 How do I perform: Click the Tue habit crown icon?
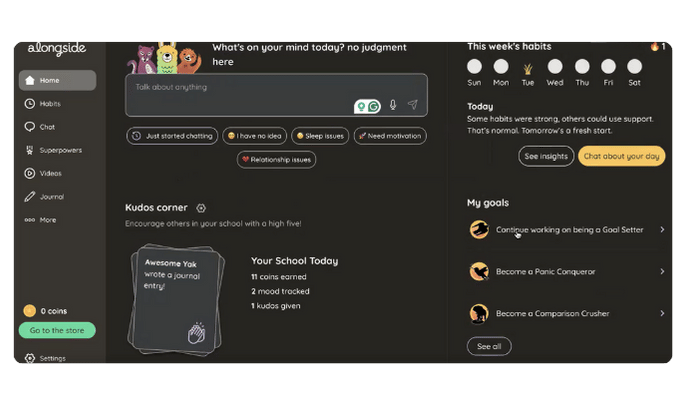pyautogui.click(x=528, y=68)
